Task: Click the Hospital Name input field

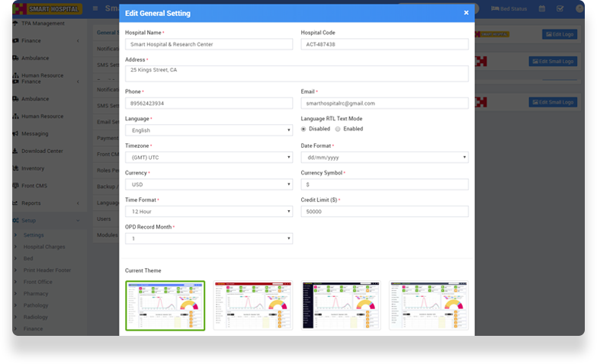Action: click(x=208, y=44)
